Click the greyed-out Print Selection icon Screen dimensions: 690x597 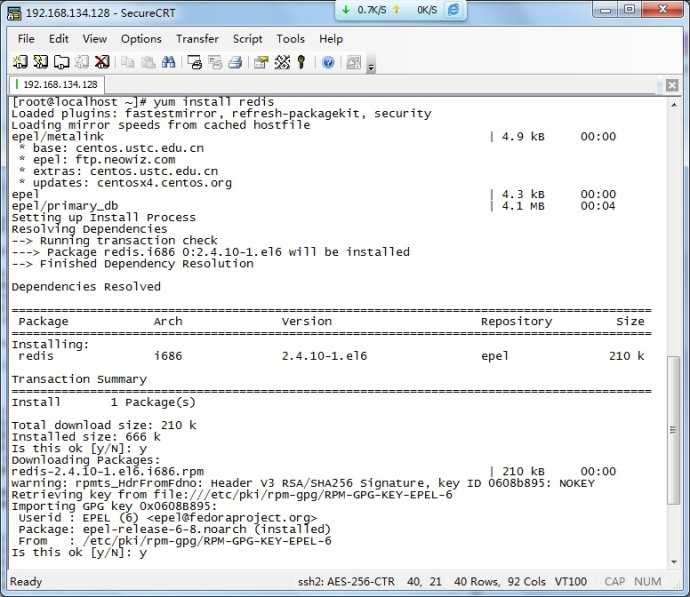pyautogui.click(x=215, y=62)
